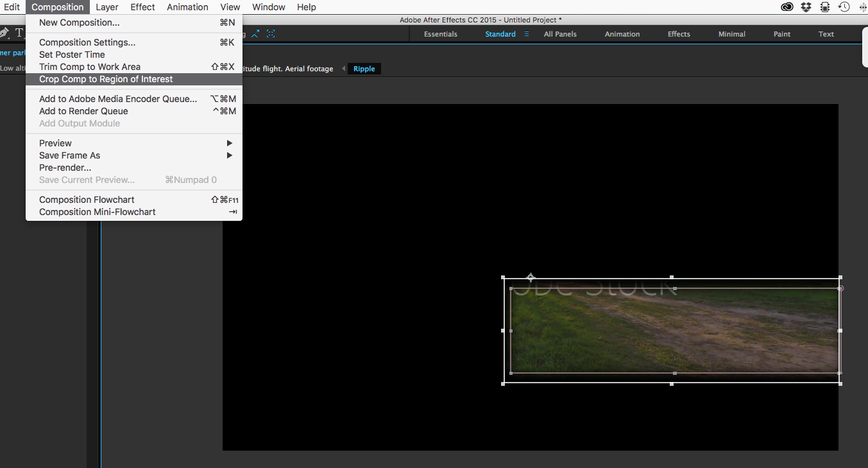Open the Time Machine icon in the menu bar
Viewport: 868px width, 468px height.
click(x=844, y=6)
